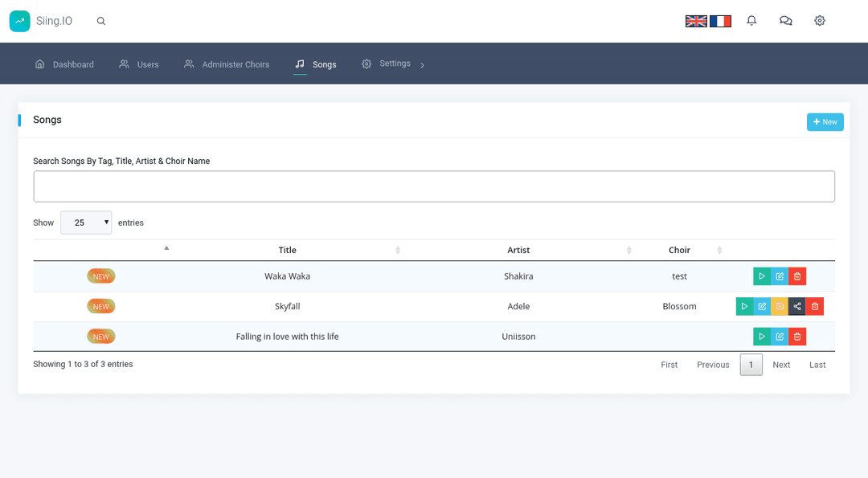This screenshot has height=478, width=868.
Task: Open the entries-per-page dropdown showing 25
Action: [86, 223]
